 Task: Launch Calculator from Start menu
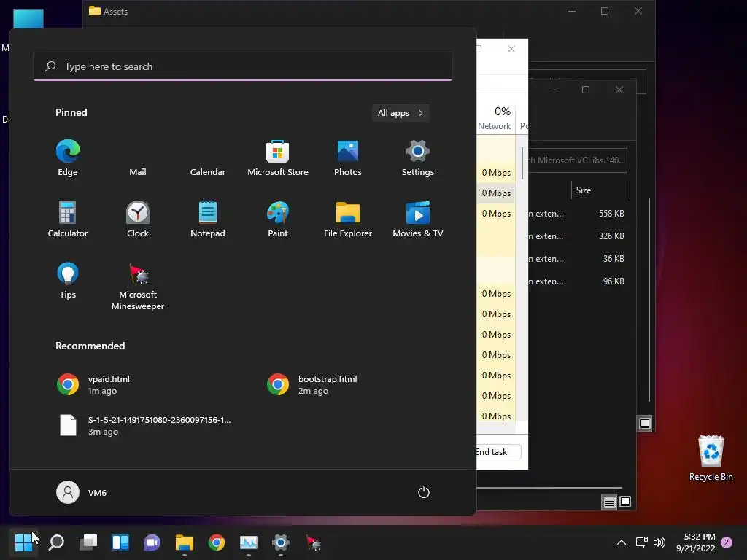[68, 219]
